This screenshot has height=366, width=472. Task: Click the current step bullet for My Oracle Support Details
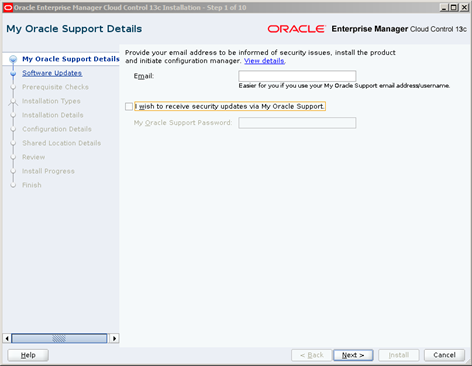click(13, 59)
